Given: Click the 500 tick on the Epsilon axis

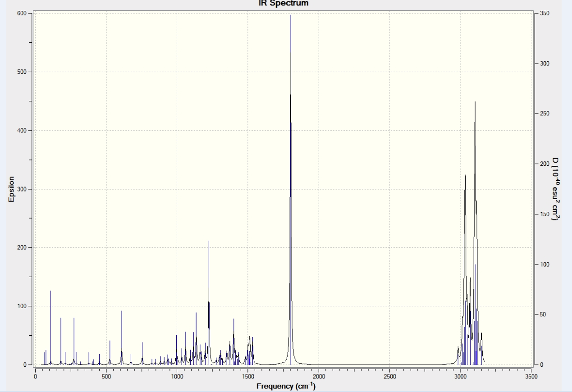Looking at the screenshot, I should point(23,72).
